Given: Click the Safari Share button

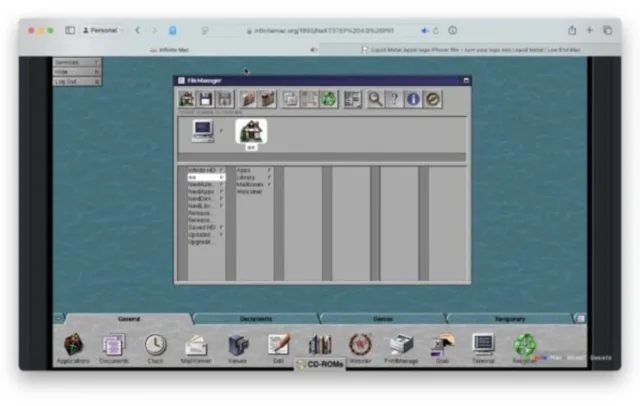Looking at the screenshot, I should 572,30.
